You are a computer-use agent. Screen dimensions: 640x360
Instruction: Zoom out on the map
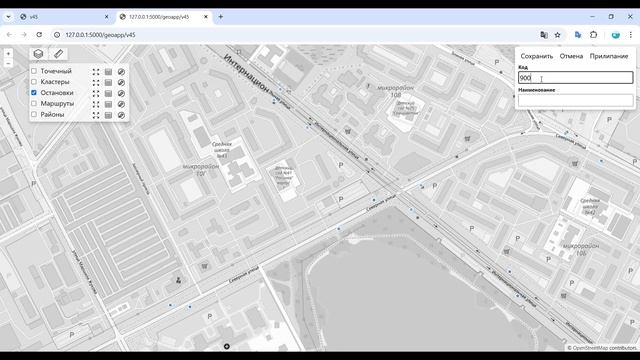[x=8, y=63]
